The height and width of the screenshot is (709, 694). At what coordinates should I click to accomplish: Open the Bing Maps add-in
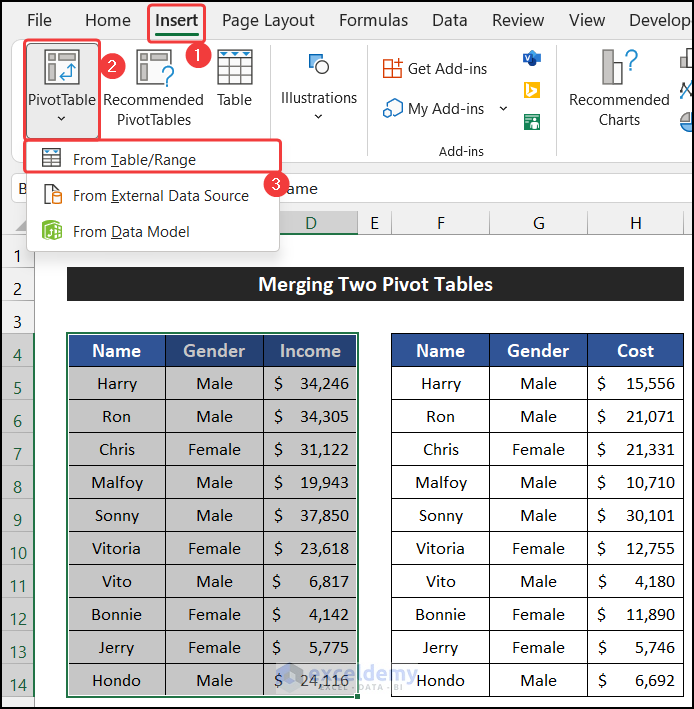pos(532,90)
